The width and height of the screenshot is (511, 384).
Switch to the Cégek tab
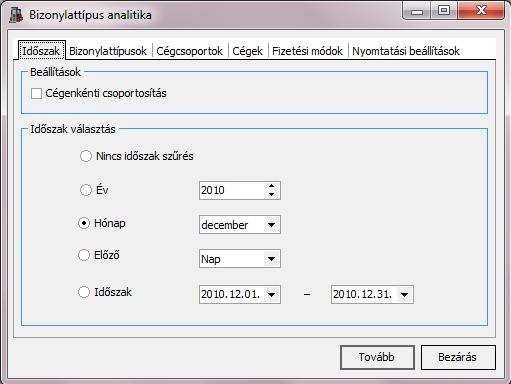pyautogui.click(x=247, y=51)
